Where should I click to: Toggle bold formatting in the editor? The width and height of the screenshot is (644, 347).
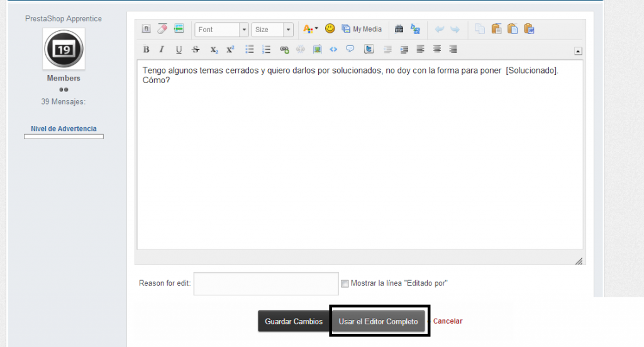click(x=146, y=50)
